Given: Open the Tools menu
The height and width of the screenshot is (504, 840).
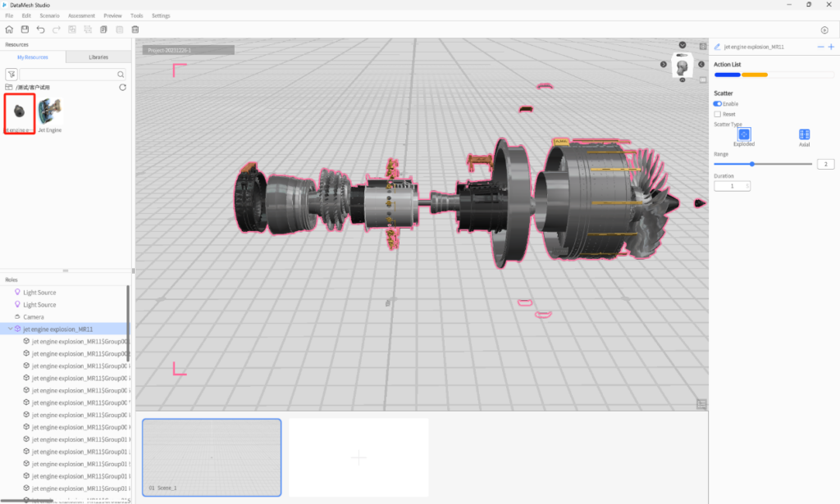Looking at the screenshot, I should 137,16.
